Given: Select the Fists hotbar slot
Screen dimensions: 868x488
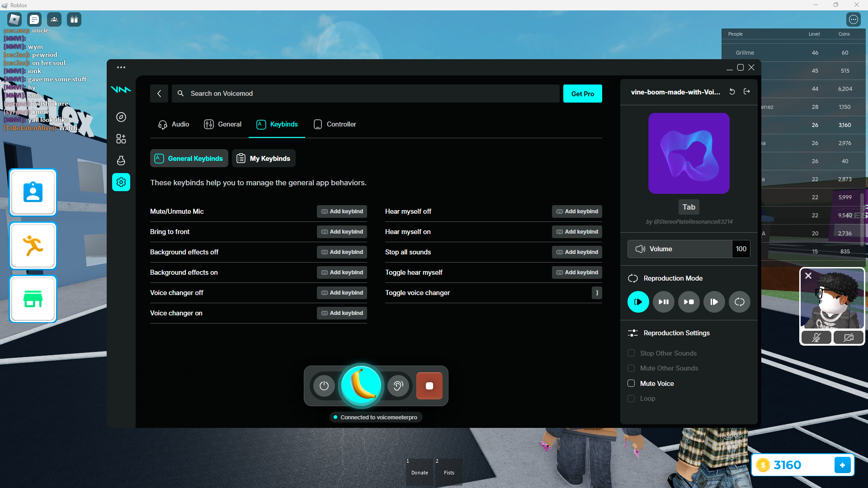Looking at the screenshot, I should 449,472.
